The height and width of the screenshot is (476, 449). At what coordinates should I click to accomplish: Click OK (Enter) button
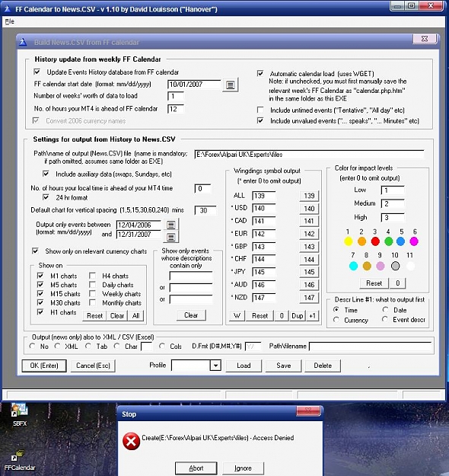click(x=44, y=366)
